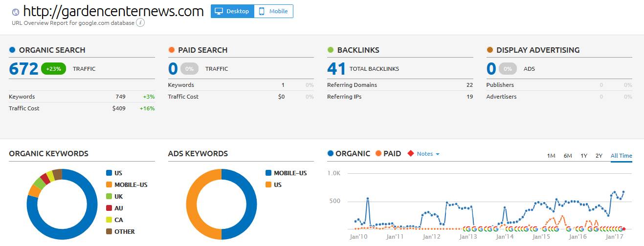Click the Jan'10 organic traffic spike point

click(x=367, y=198)
